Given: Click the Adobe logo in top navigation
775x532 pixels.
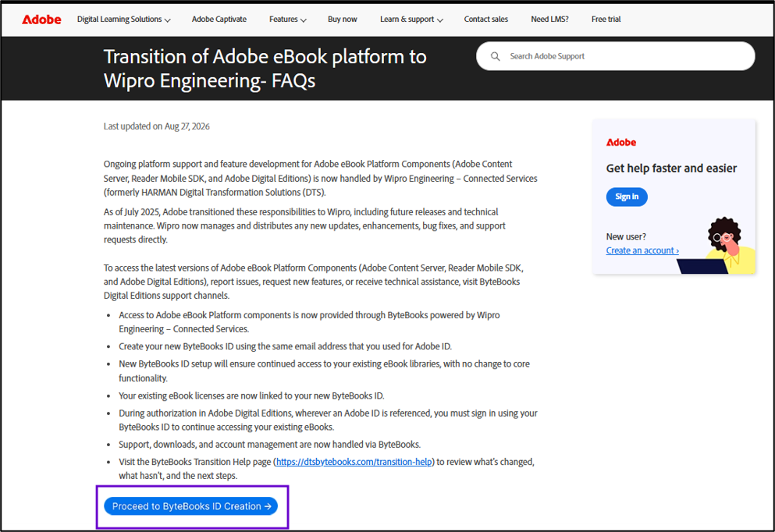Looking at the screenshot, I should tap(41, 20).
